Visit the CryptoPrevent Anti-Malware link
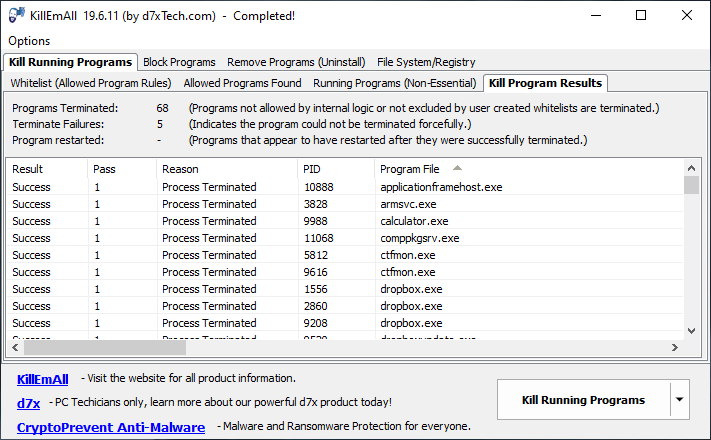Screen dimensions: 711x440 pyautogui.click(x=111, y=427)
